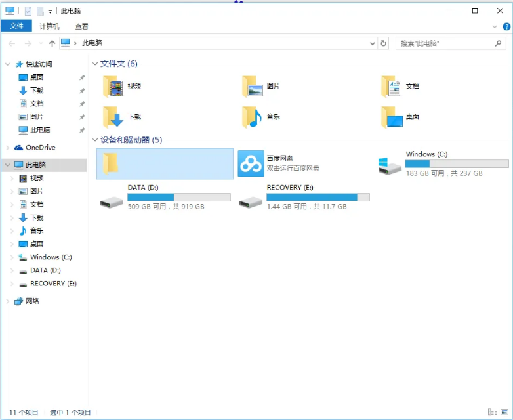The height and width of the screenshot is (420, 513).
Task: Open the 文件 menu tab
Action: [x=16, y=26]
